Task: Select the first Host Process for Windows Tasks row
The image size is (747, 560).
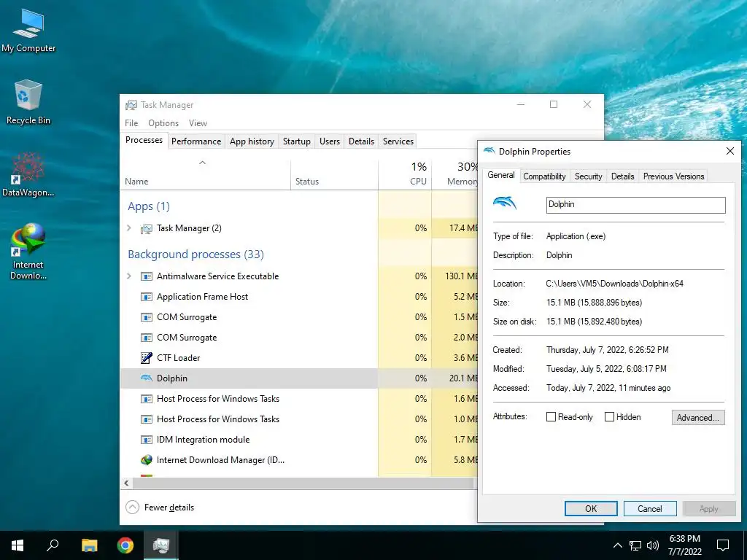Action: pos(299,399)
